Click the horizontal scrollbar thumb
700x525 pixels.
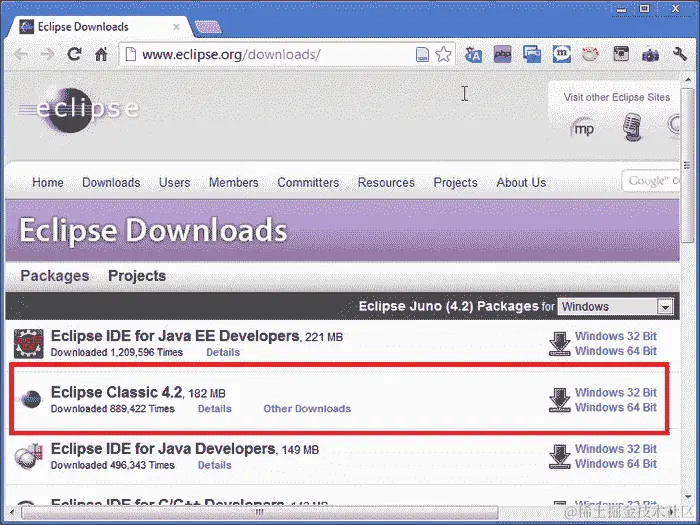pyautogui.click(x=260, y=512)
